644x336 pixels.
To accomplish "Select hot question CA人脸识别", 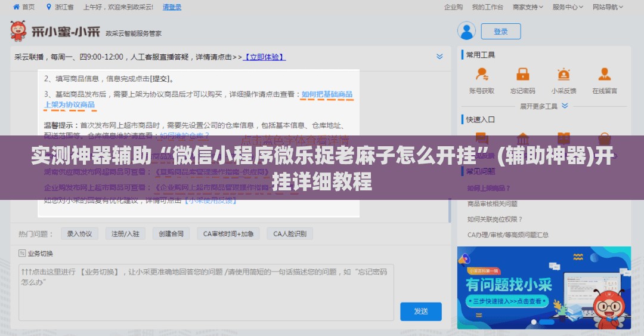I will point(290,234).
